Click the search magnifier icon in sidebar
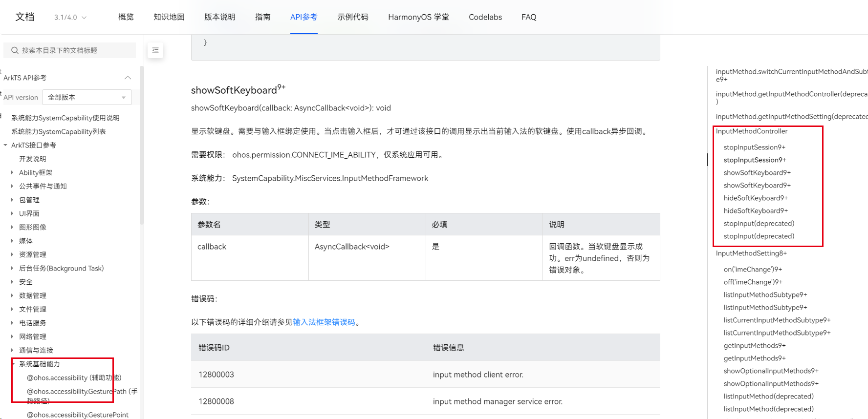Image resolution: width=868 pixels, height=419 pixels. click(15, 50)
